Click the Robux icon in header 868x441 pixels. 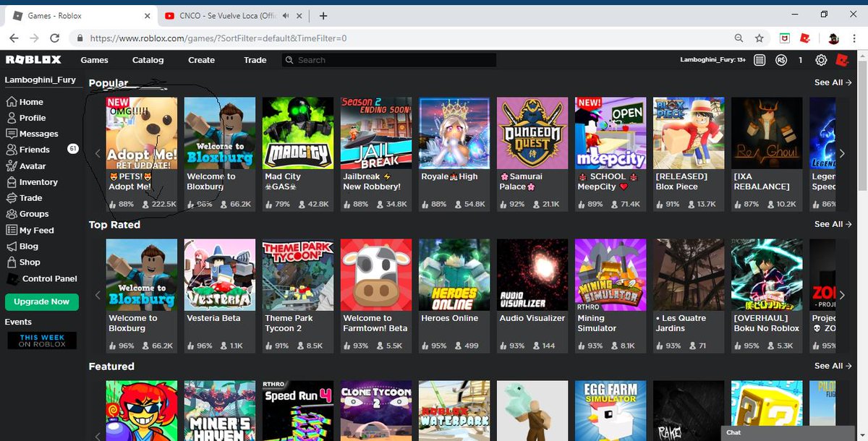tap(780, 60)
